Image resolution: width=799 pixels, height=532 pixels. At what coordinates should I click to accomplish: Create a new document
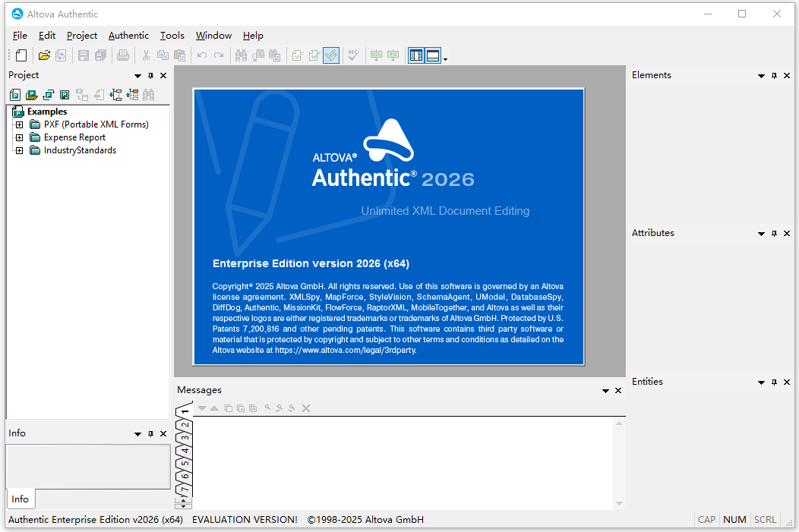(21, 55)
